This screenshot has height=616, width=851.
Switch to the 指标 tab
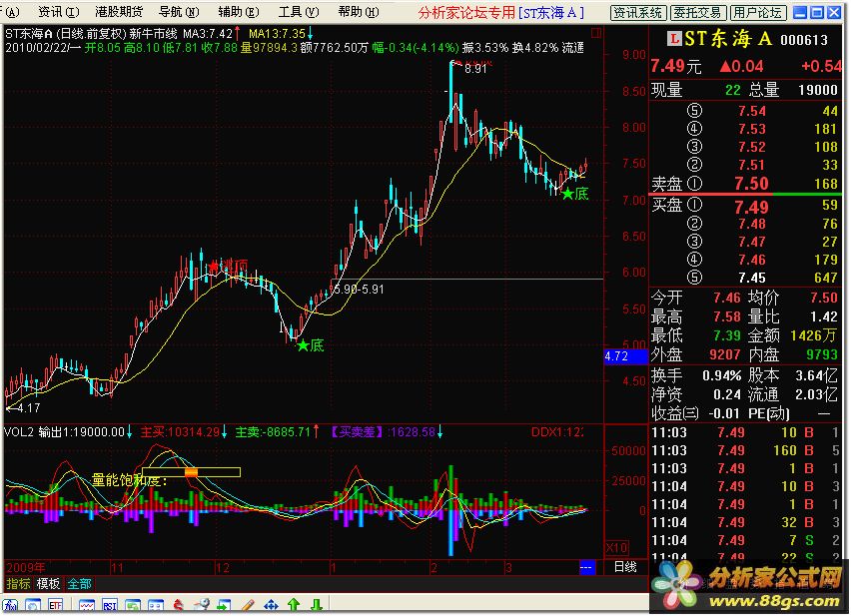coord(18,584)
